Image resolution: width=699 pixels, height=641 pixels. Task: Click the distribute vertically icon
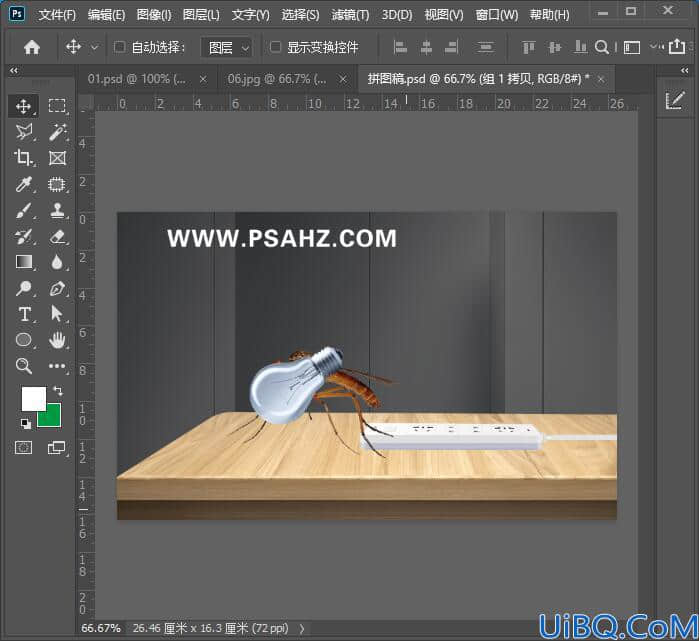(485, 47)
